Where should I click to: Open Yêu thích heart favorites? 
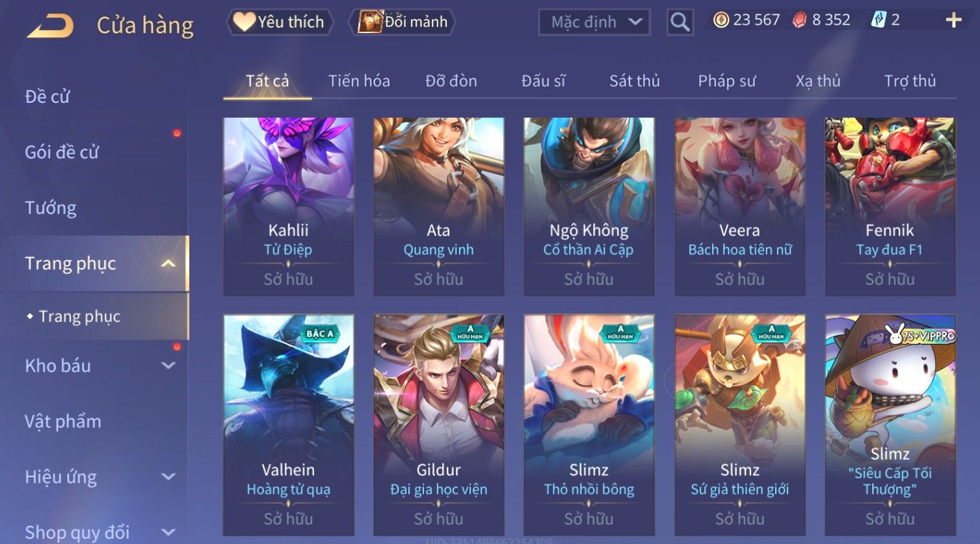(x=280, y=21)
